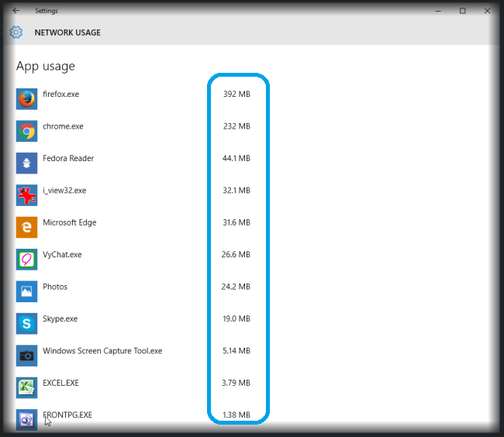Select the chrome.exe name label
Image resolution: width=504 pixels, height=437 pixels.
pyautogui.click(x=63, y=126)
